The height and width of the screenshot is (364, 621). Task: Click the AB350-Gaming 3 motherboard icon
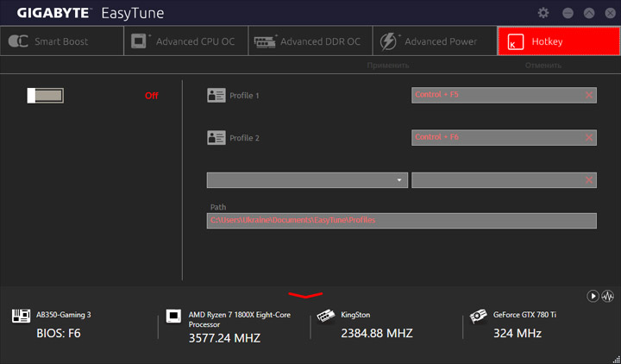coord(21,316)
